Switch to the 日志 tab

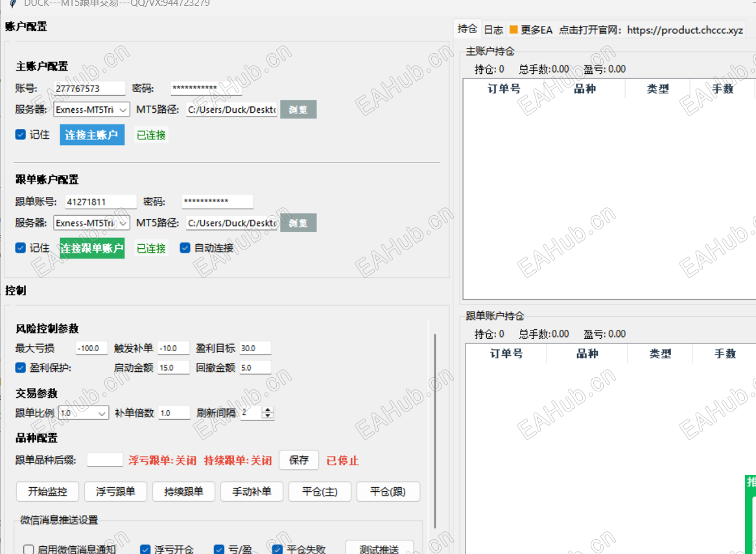(x=493, y=30)
